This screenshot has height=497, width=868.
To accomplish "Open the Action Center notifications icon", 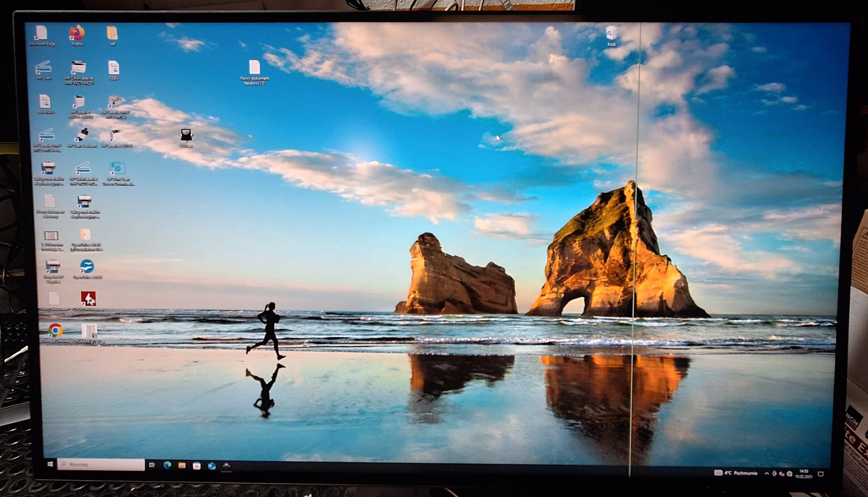I will pos(821,474).
